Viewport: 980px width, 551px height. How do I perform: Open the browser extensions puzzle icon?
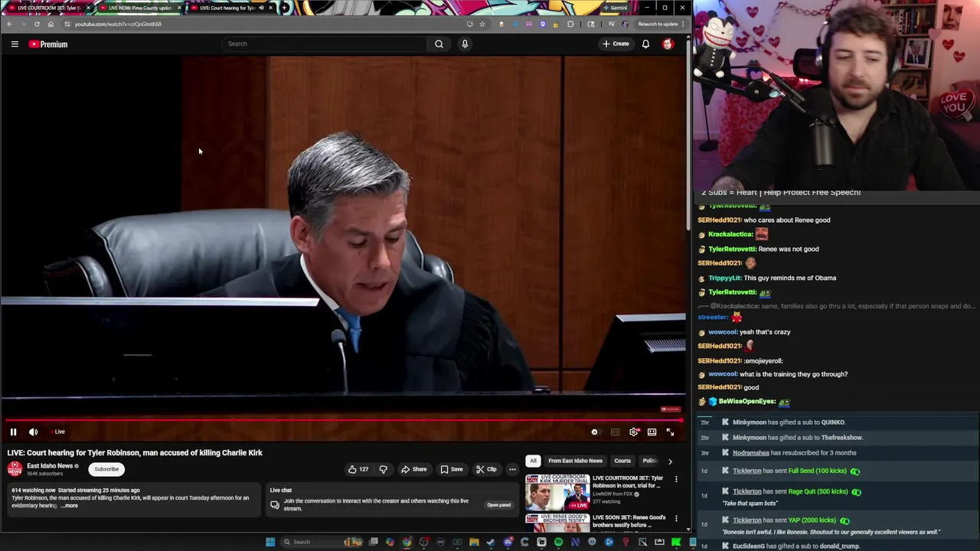pos(570,24)
